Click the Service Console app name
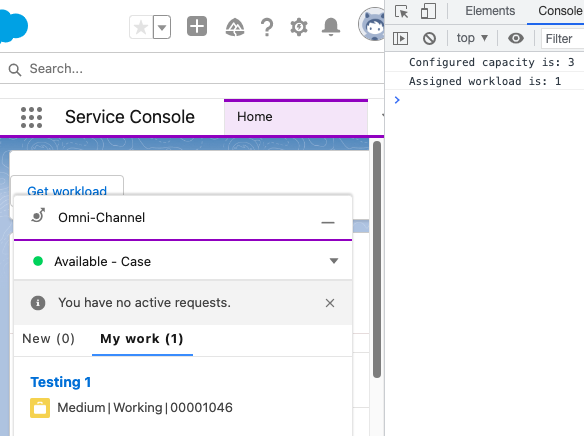584x436 pixels. 130,117
